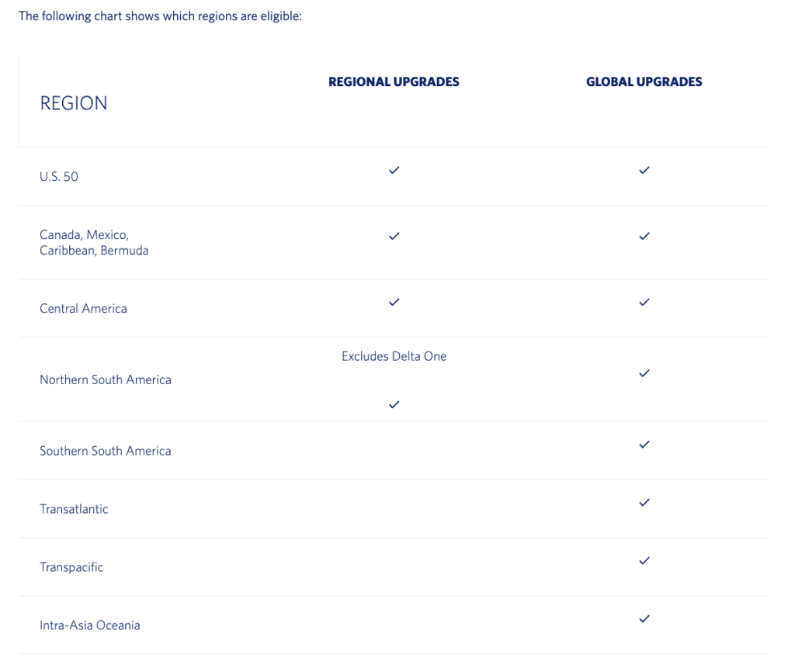Click the Excludes Delta One note

394,356
